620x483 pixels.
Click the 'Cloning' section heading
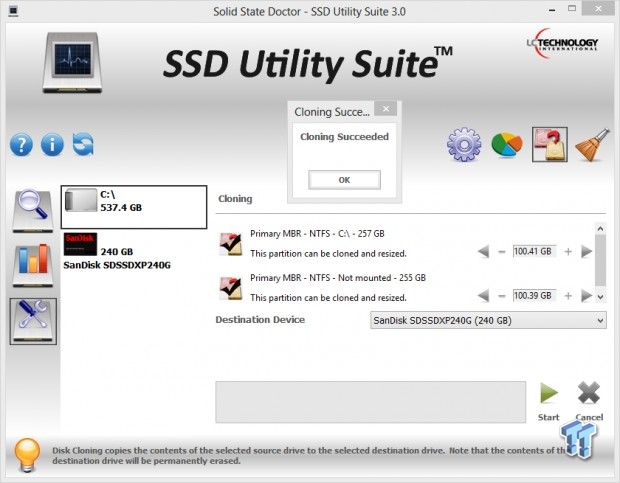tap(235, 199)
